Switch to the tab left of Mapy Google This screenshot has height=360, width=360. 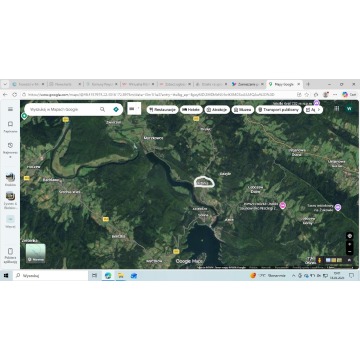coord(248,84)
